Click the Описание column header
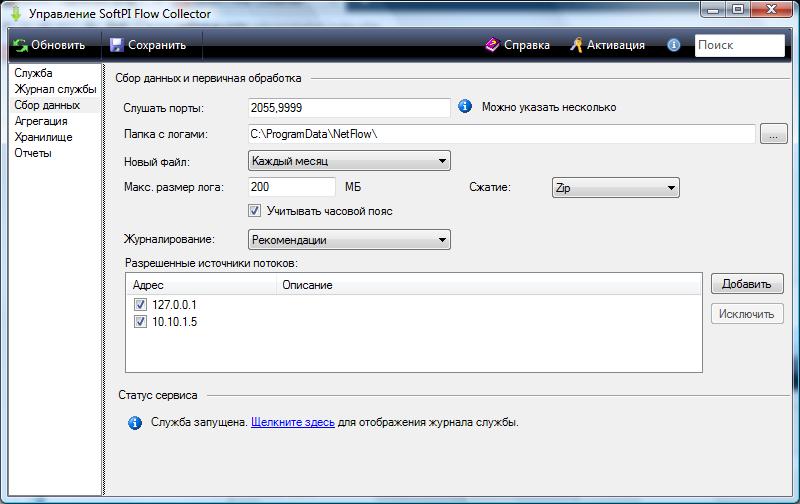800x504 pixels. (489, 285)
